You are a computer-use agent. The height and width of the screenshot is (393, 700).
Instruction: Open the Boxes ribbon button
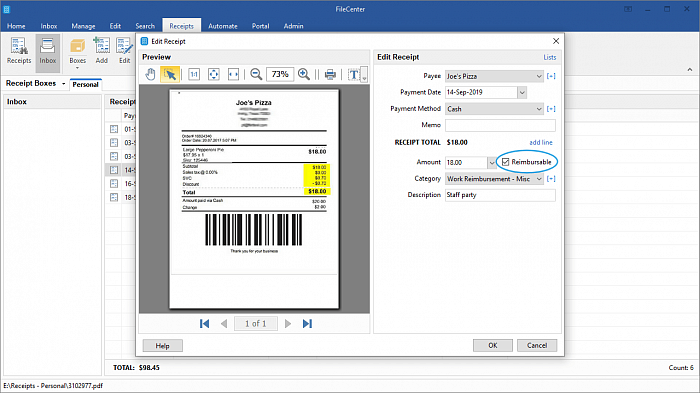[x=77, y=53]
